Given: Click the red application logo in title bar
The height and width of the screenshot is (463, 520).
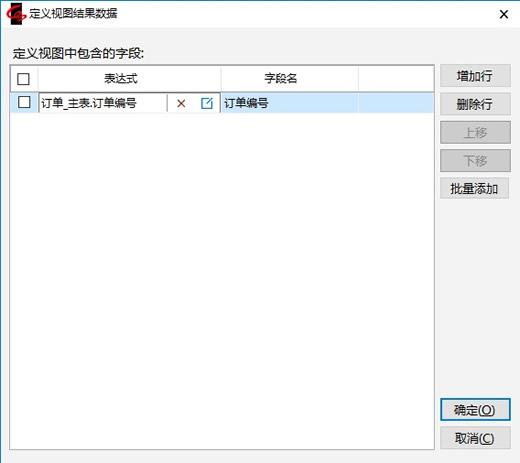Looking at the screenshot, I should [16, 14].
